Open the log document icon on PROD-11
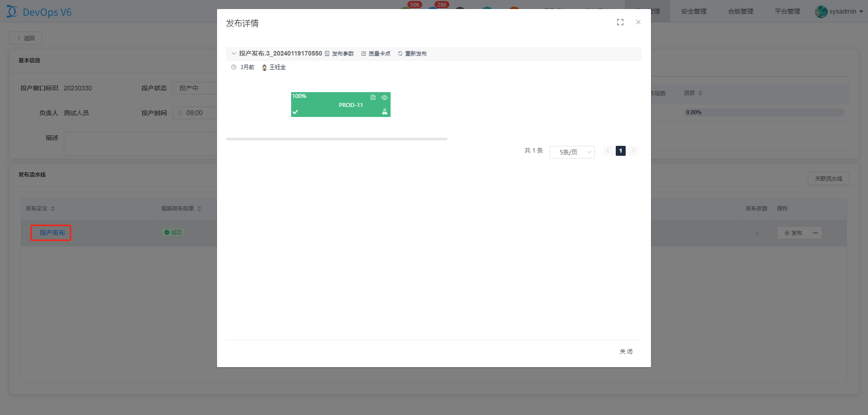This screenshot has height=415, width=868. pos(373,98)
